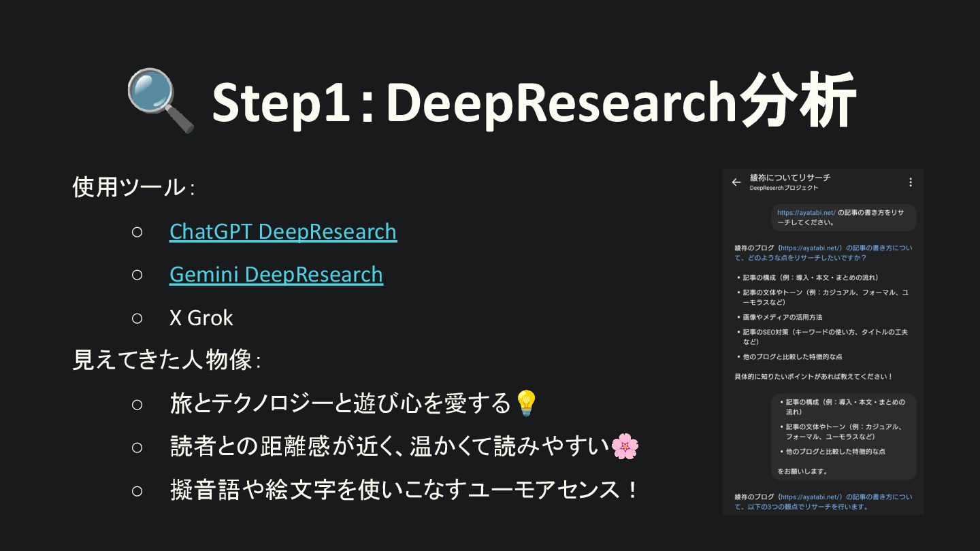Viewport: 980px width, 551px height.
Task: Open the three-dot menu in the chat header
Action: (x=910, y=182)
